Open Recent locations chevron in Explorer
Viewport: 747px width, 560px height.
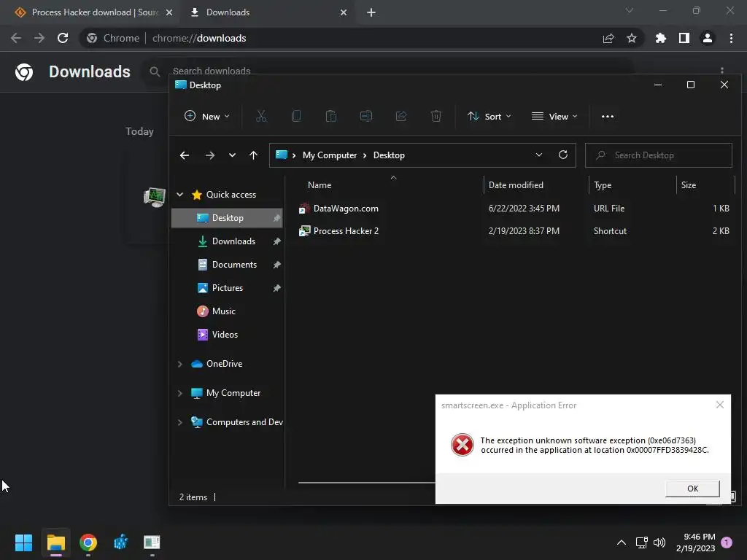[232, 155]
